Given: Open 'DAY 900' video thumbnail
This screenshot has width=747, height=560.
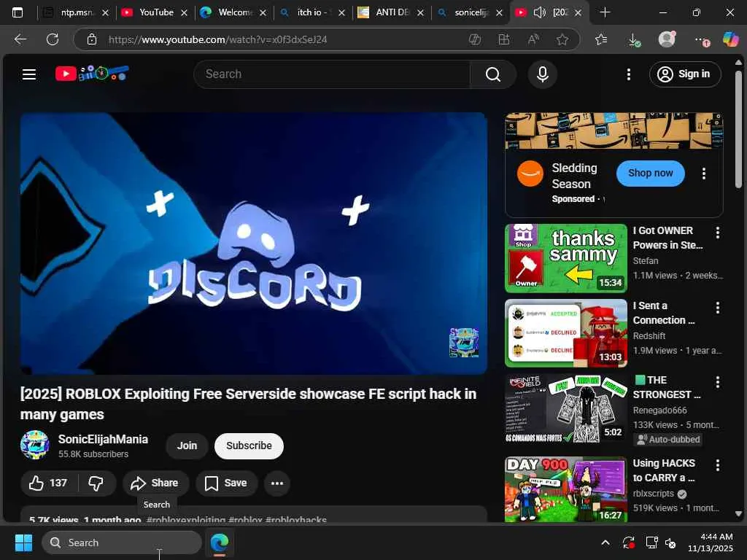Looking at the screenshot, I should pos(566,489).
